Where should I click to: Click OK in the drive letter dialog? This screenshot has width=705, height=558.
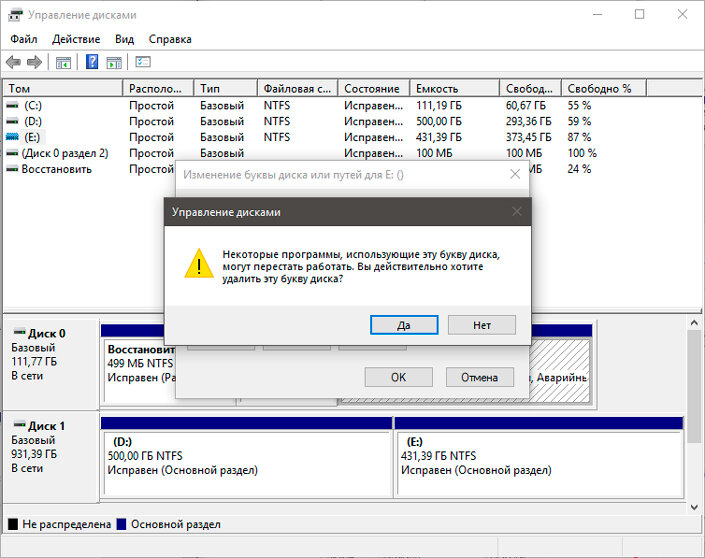pos(398,377)
